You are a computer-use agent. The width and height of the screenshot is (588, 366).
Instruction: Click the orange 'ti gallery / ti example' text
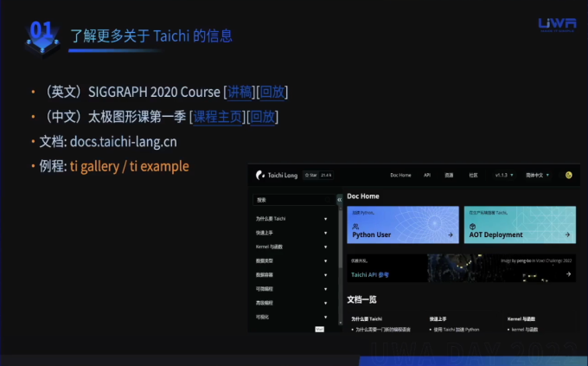click(130, 166)
